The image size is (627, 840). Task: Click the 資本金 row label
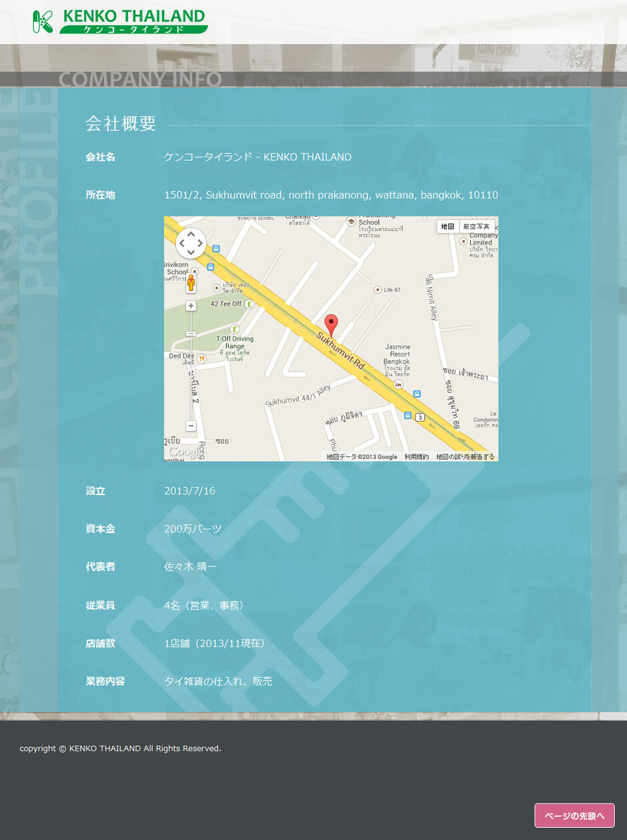[100, 529]
